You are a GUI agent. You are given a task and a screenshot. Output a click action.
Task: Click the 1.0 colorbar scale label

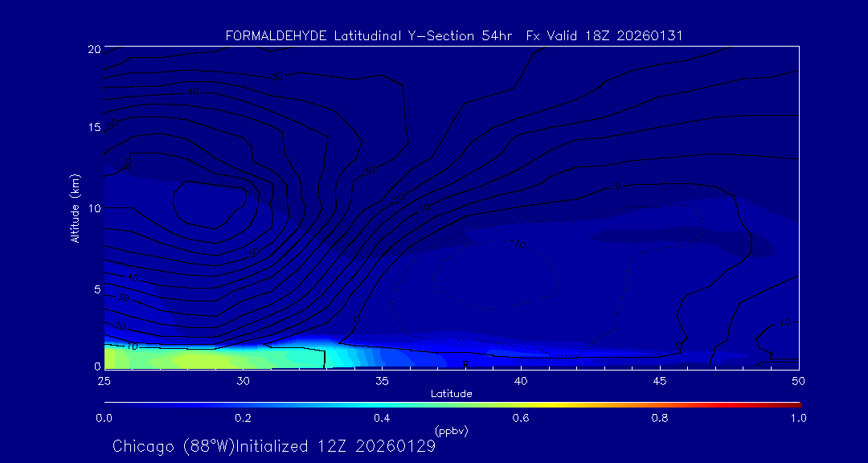pyautogui.click(x=798, y=418)
